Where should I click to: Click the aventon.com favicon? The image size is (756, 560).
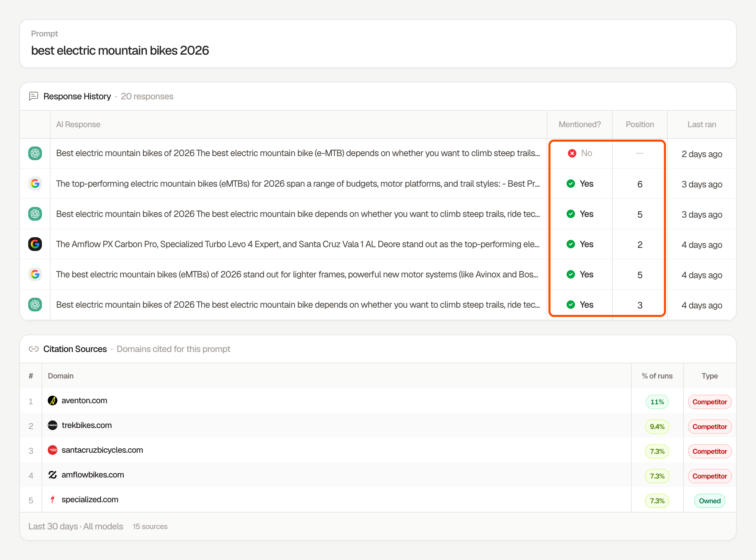53,400
